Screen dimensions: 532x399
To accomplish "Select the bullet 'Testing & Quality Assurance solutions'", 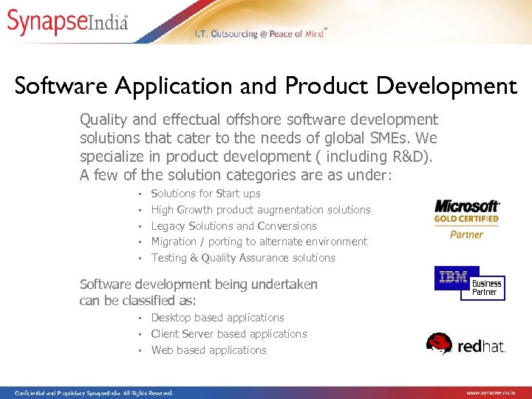I will pos(243,258).
